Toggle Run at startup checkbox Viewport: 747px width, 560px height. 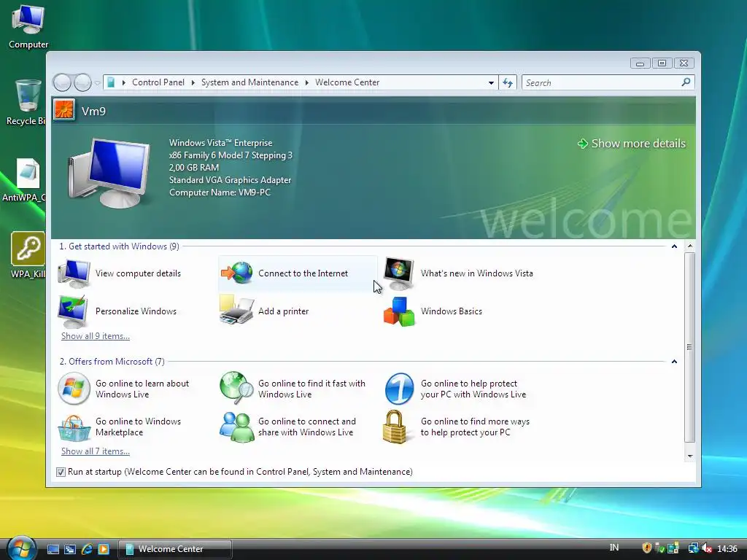click(61, 472)
